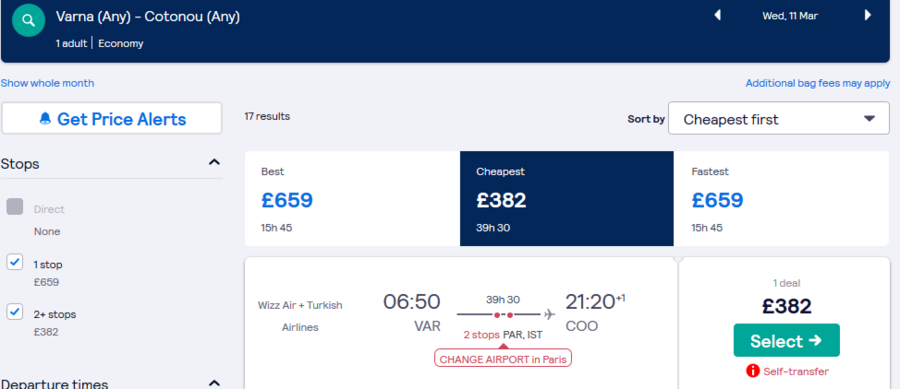Switch to the Best tab
The image size is (900, 389).
coord(352,199)
